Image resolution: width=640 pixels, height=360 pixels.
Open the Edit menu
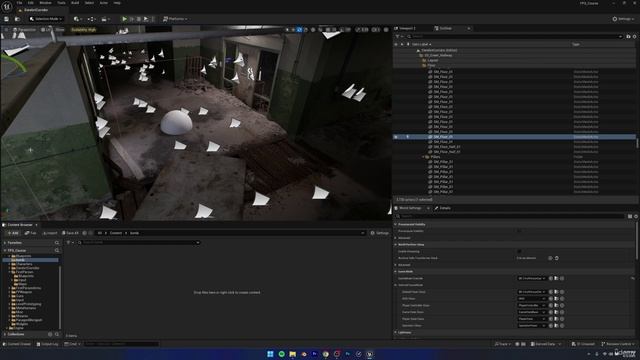(x=31, y=3)
